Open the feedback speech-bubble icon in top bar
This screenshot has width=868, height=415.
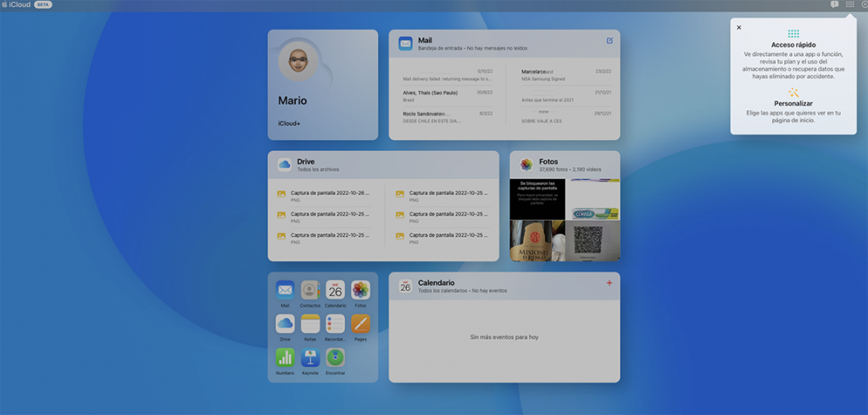pos(834,4)
